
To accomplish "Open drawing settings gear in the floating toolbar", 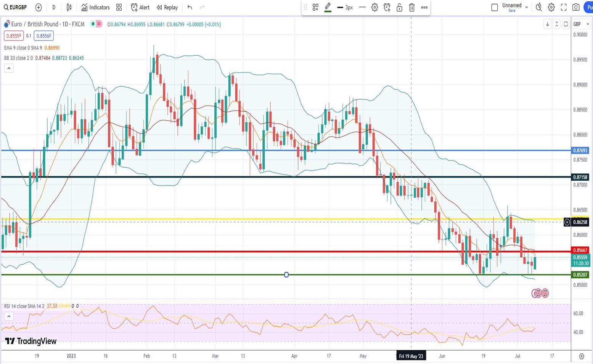I will (x=374, y=7).
